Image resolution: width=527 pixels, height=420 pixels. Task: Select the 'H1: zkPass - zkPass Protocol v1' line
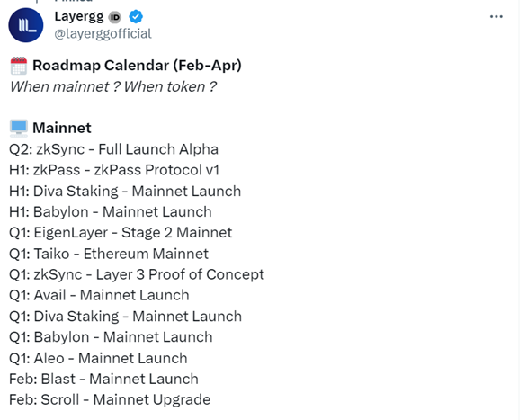[x=114, y=170]
